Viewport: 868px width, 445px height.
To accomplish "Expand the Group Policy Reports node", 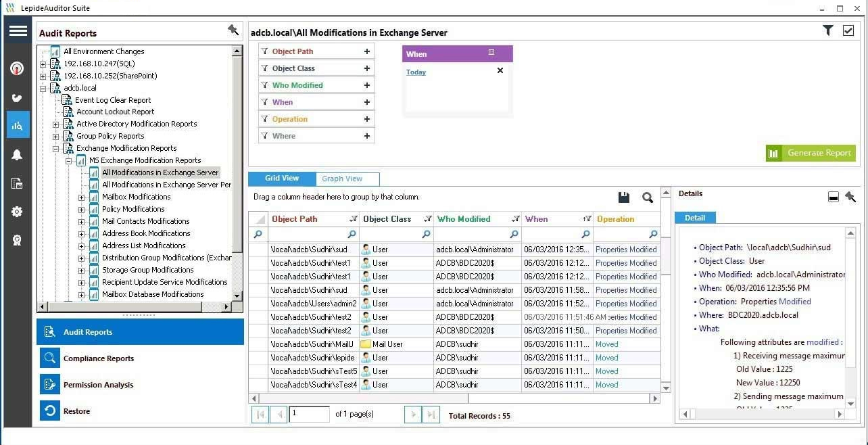I will (x=56, y=137).
